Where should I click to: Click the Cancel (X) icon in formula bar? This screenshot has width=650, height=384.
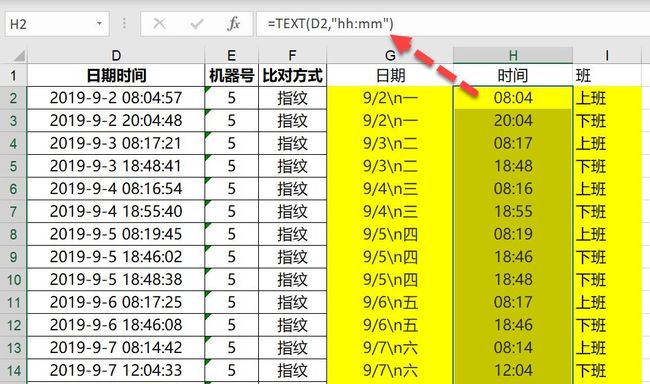click(159, 24)
